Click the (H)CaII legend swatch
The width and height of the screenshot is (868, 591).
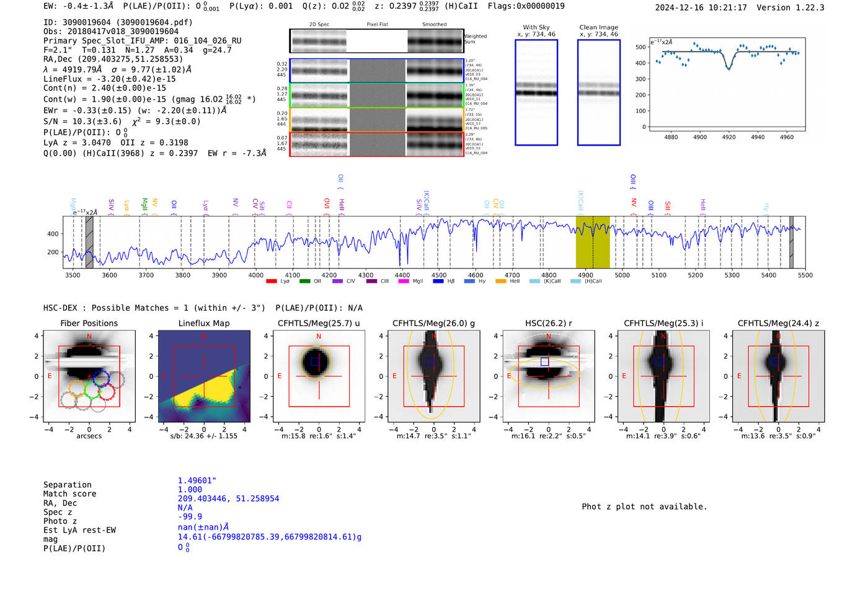575,281
